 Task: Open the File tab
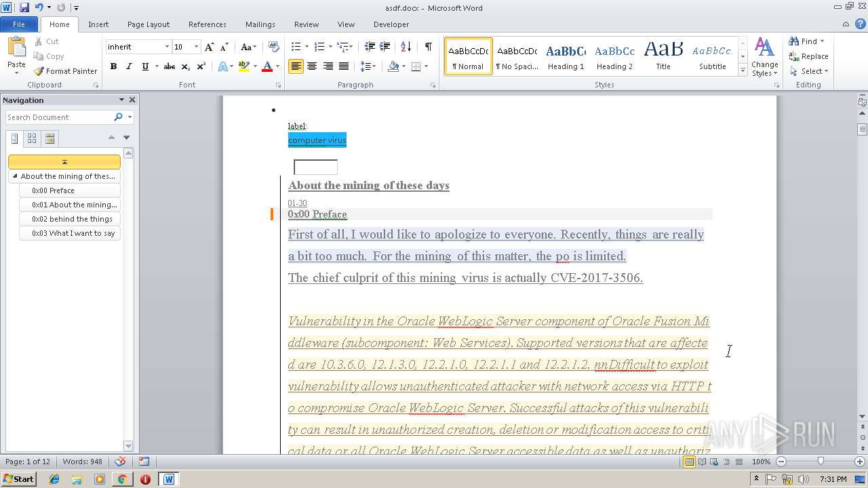[19, 24]
